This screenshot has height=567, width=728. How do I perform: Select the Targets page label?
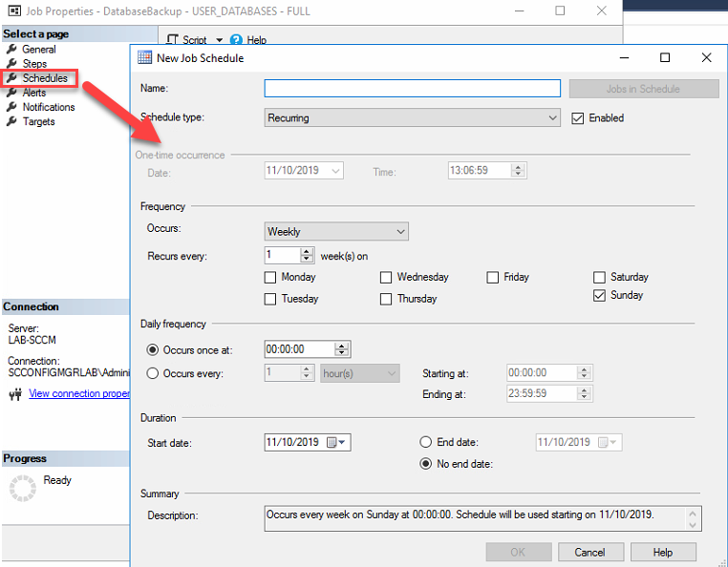tap(39, 121)
